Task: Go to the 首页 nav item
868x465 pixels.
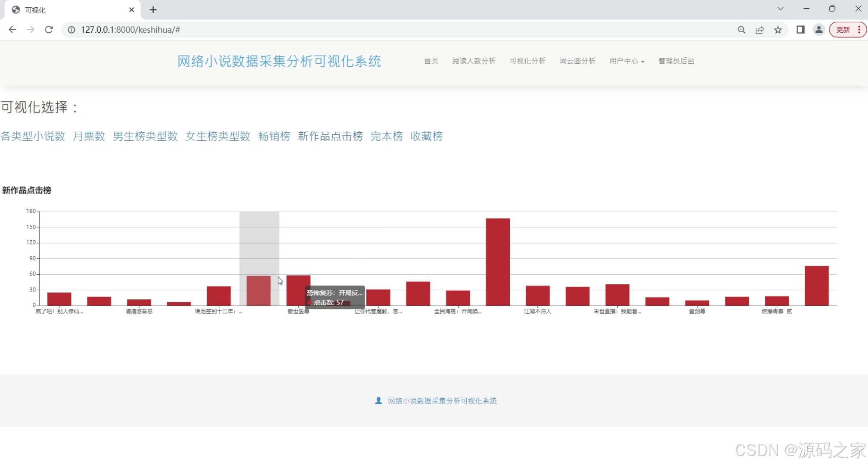Action: coord(431,61)
